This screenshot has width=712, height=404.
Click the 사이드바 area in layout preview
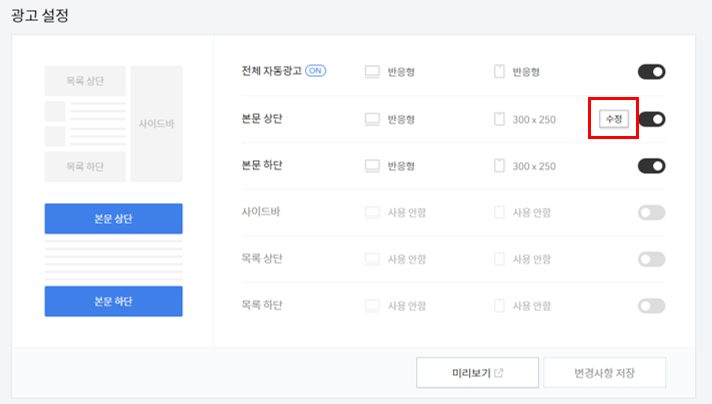pos(157,123)
